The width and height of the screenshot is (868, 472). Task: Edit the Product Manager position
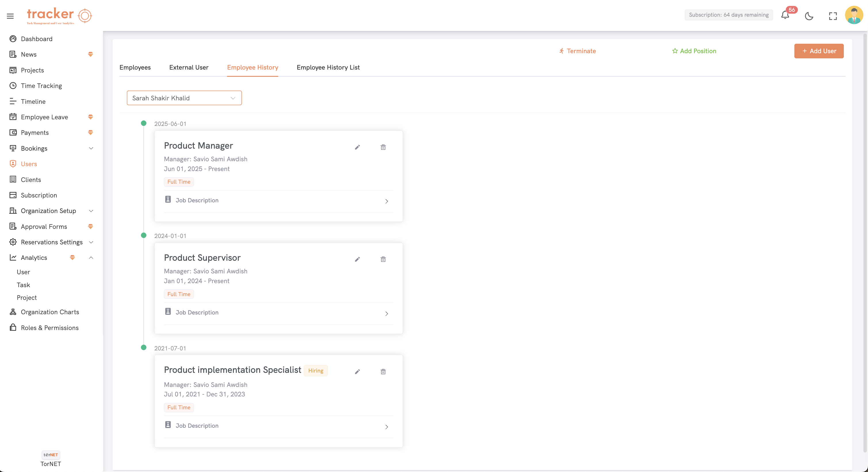click(357, 147)
